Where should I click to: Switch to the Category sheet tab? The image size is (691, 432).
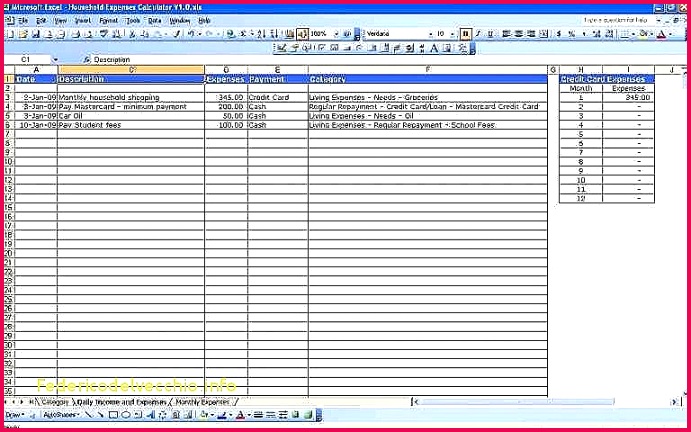click(x=55, y=402)
